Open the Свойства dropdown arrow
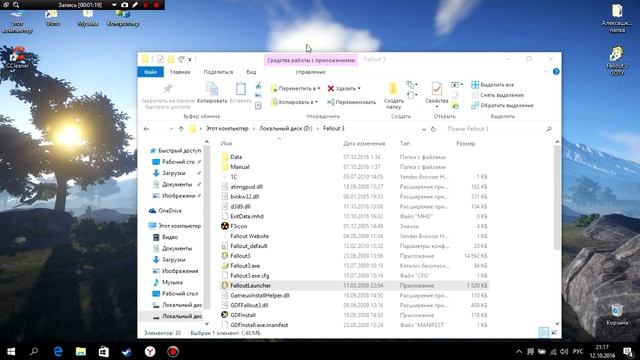 (437, 107)
